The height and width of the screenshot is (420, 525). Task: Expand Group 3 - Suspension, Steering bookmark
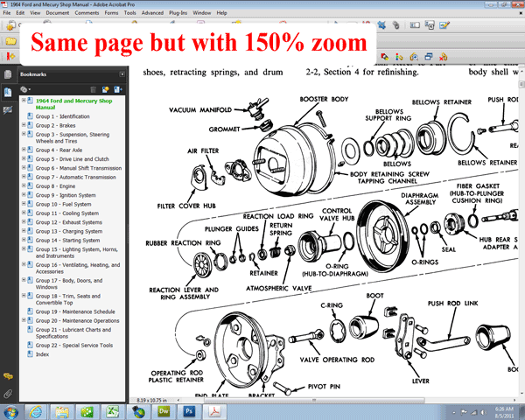[24, 134]
